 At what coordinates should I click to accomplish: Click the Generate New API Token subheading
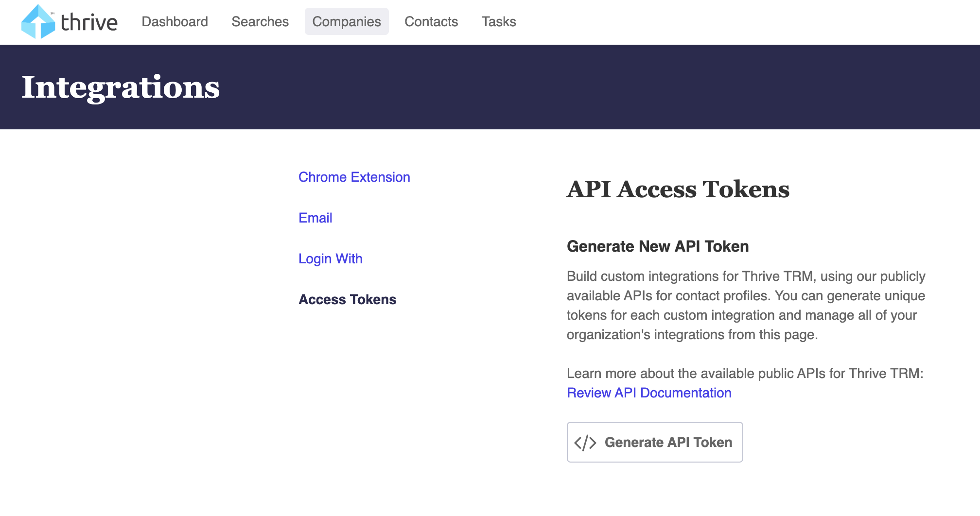coord(657,246)
